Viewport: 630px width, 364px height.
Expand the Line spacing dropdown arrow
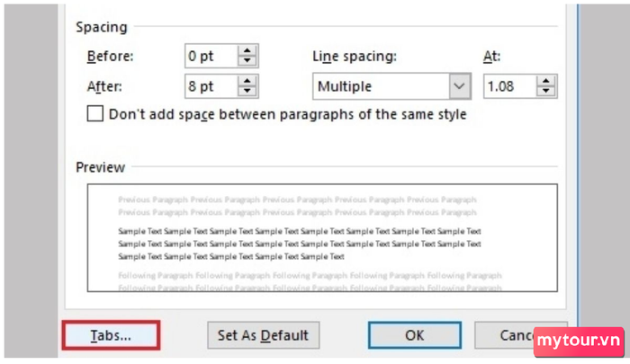coord(459,86)
